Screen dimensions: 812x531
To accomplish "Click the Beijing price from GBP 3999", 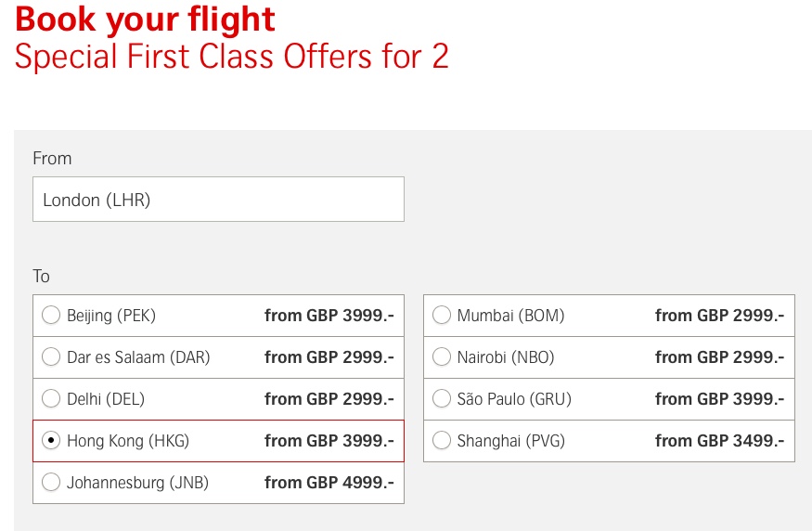I will tap(329, 316).
